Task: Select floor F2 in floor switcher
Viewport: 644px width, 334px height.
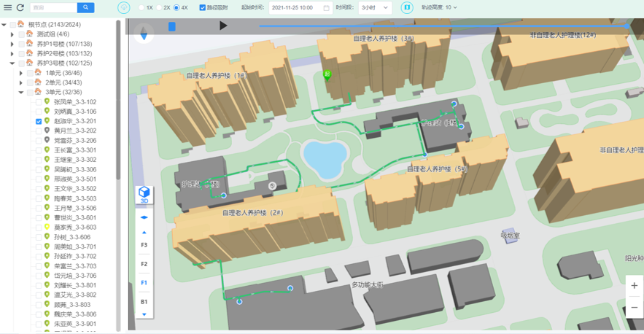Action: point(144,264)
